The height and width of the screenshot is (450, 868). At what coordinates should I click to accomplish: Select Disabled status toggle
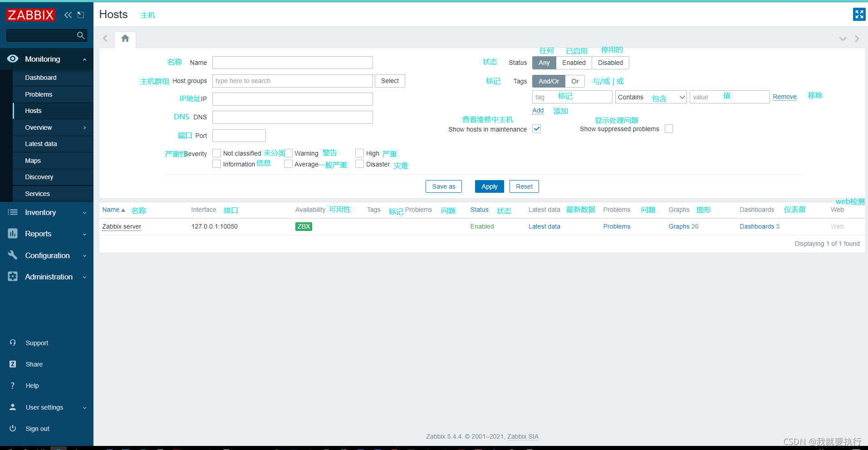[x=610, y=63]
